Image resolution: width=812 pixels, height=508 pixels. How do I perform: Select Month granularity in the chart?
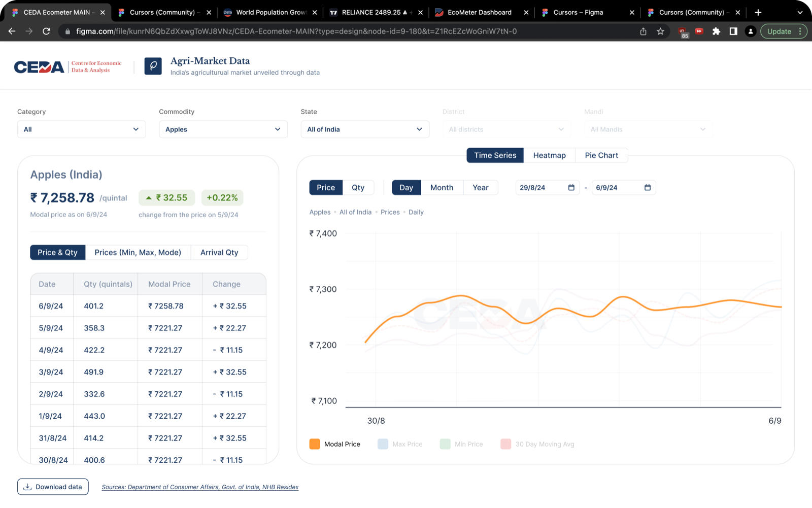(x=442, y=187)
